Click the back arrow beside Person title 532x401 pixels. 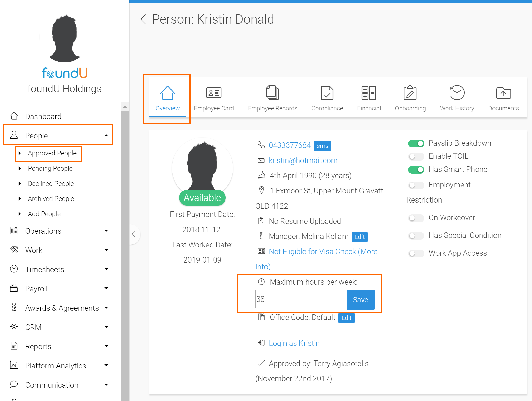pos(143,19)
